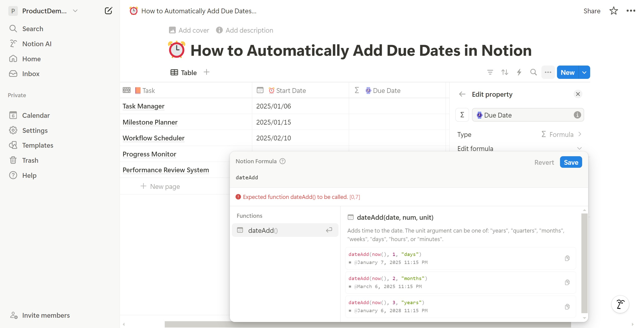
Task: Copy the dateAdd days example formula
Action: pos(567,258)
